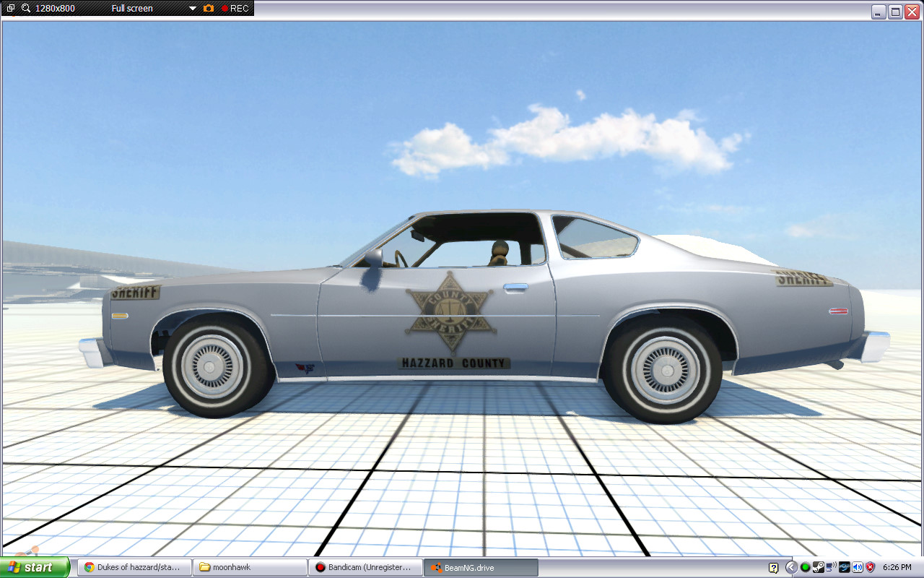Viewport: 924px width, 578px height.
Task: Click the 6:26 PM system clock
Action: (897, 567)
